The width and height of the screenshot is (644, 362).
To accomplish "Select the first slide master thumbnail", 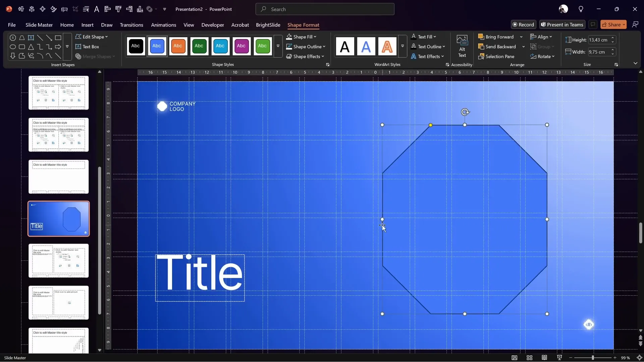I will [x=59, y=93].
